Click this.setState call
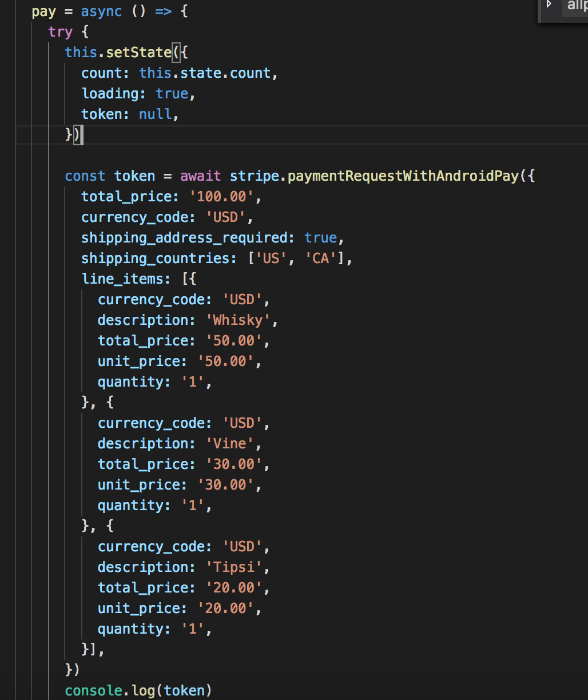The height and width of the screenshot is (700, 588). pyautogui.click(x=119, y=52)
